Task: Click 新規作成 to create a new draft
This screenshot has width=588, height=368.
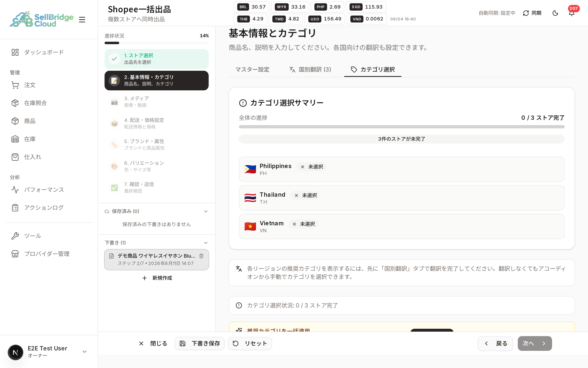Action: tap(157, 278)
